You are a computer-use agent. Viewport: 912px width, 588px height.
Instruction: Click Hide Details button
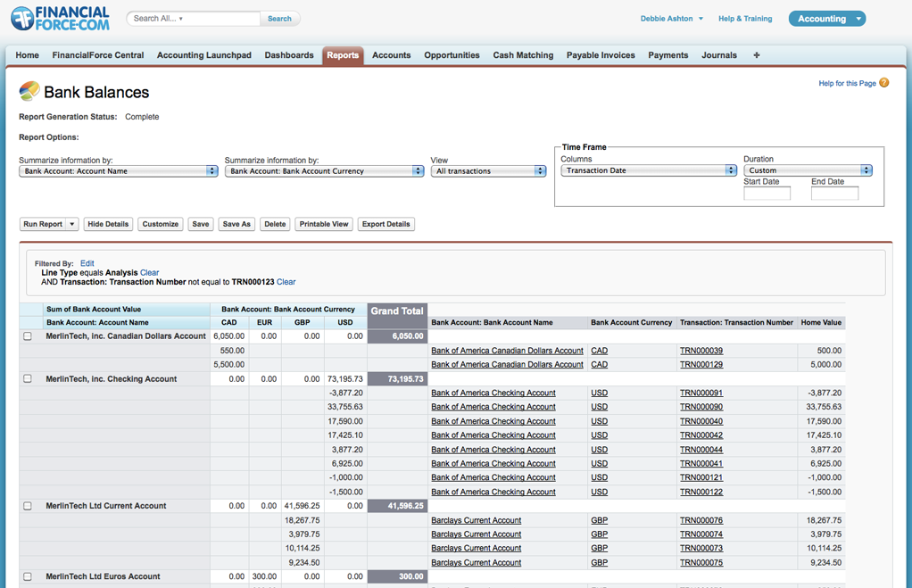[108, 224]
